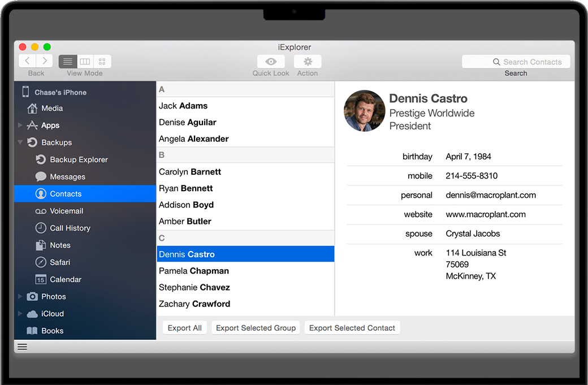Click the Calendar label in sidebar
The width and height of the screenshot is (588, 385).
[x=66, y=279]
